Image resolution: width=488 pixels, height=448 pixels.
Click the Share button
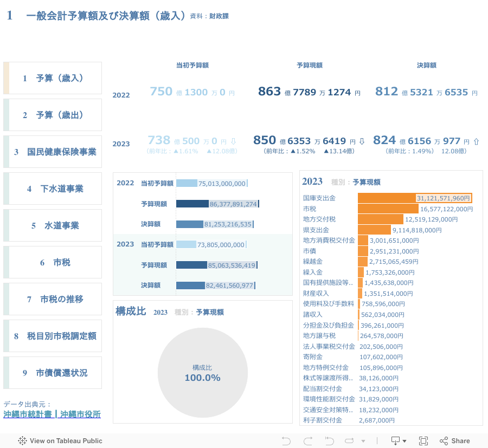pyautogui.click(x=454, y=440)
